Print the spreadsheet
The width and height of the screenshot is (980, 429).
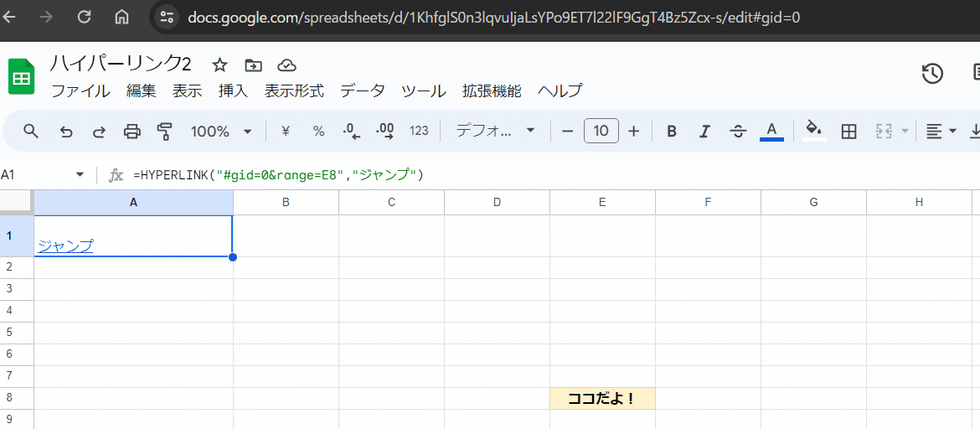132,132
